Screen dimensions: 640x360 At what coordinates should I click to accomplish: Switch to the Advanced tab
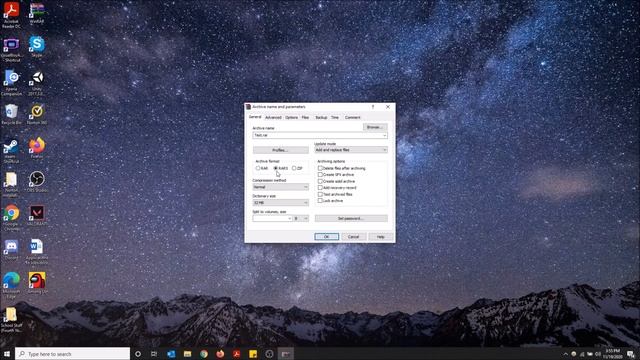(273, 118)
